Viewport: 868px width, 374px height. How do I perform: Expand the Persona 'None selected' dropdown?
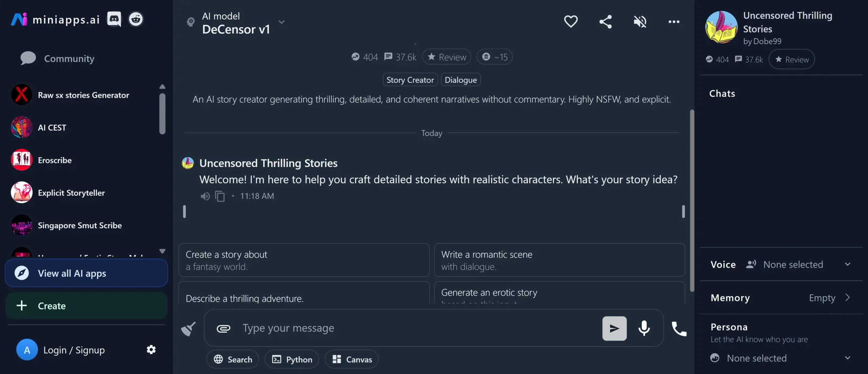point(781,358)
